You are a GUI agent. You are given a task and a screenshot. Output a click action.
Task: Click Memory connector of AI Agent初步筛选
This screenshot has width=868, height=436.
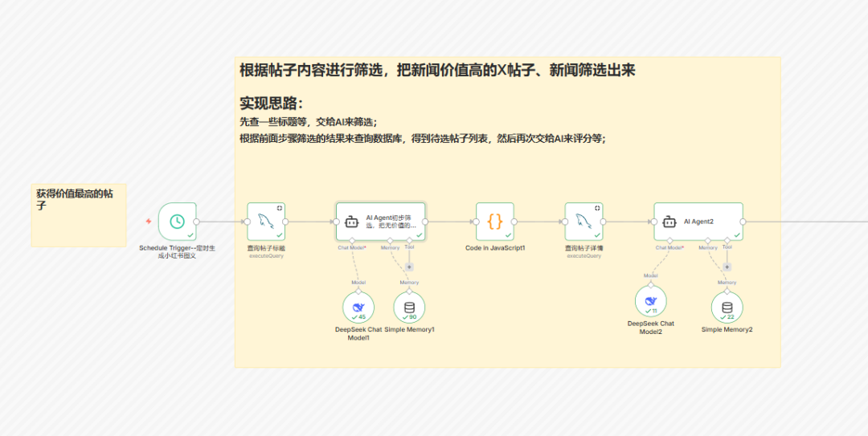[391, 241]
